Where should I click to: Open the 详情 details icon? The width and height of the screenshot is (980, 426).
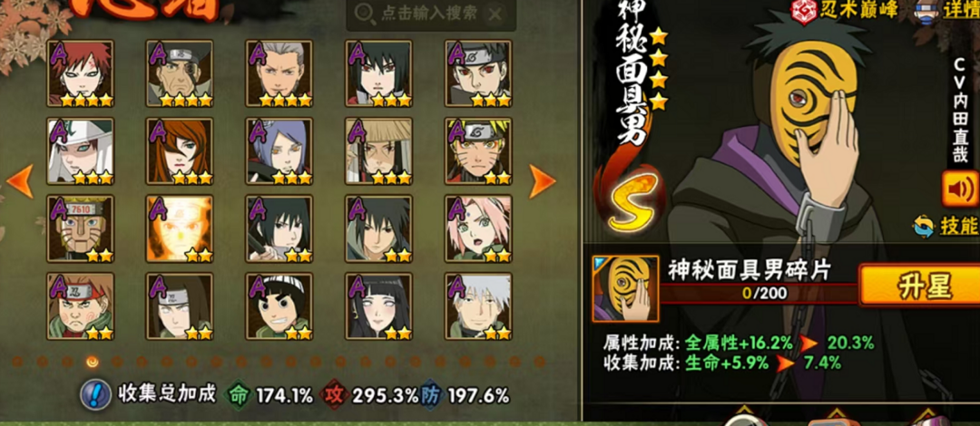(946, 11)
